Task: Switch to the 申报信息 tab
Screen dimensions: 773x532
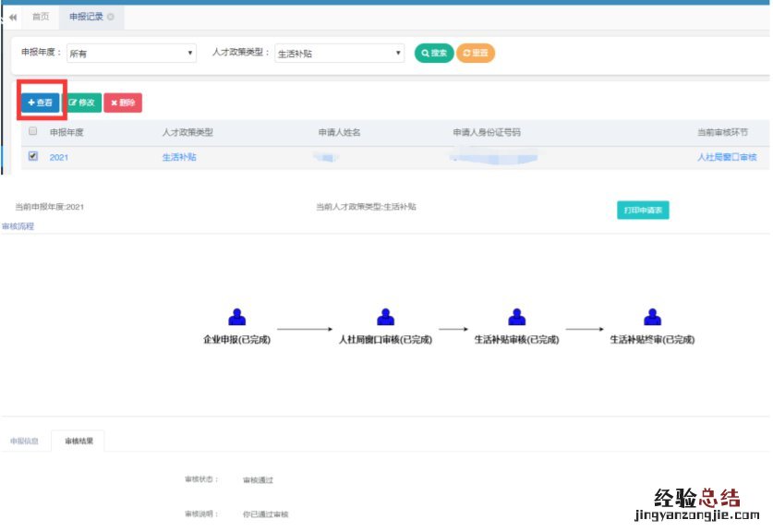Action: pos(24,441)
